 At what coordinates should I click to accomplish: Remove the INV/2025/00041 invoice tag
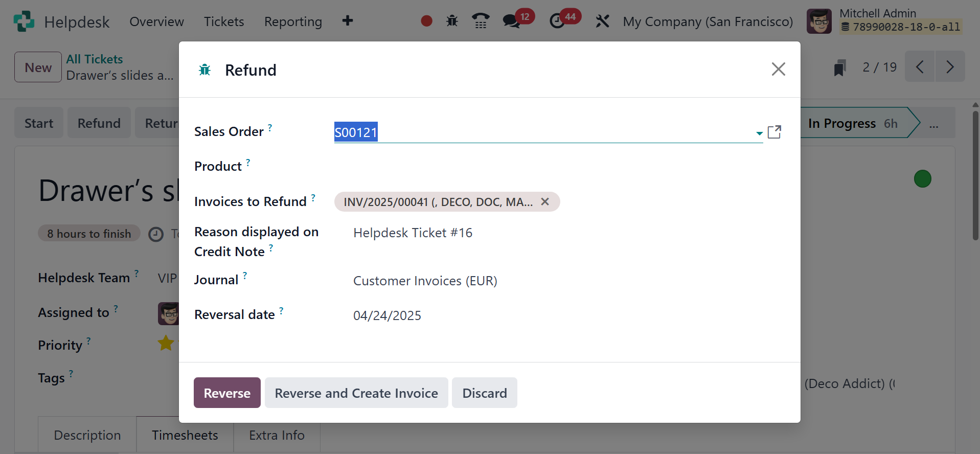(x=545, y=201)
